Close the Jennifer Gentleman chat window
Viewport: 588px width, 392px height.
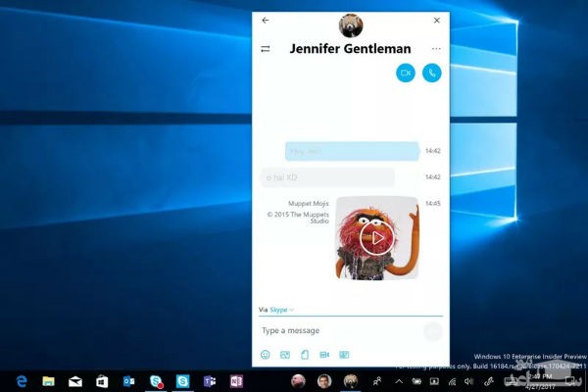436,21
